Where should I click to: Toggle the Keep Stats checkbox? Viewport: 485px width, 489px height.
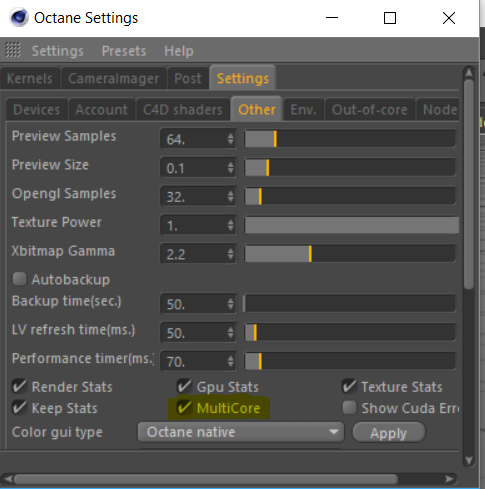(19, 408)
